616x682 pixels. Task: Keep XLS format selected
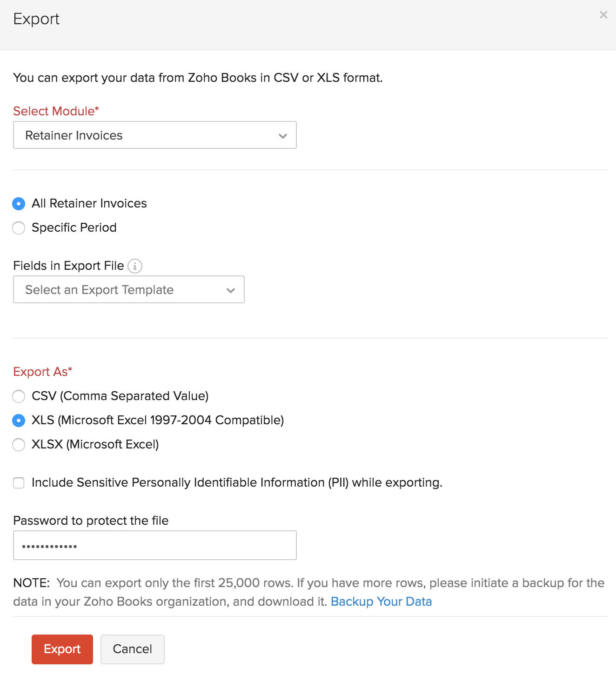coord(19,421)
